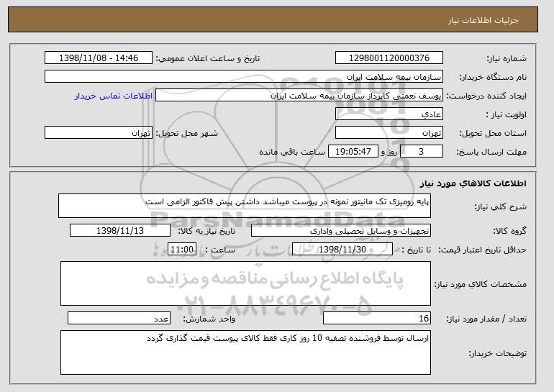Click the label نام دستگاه خریدار
This screenshot has height=392, width=554.
493,78
